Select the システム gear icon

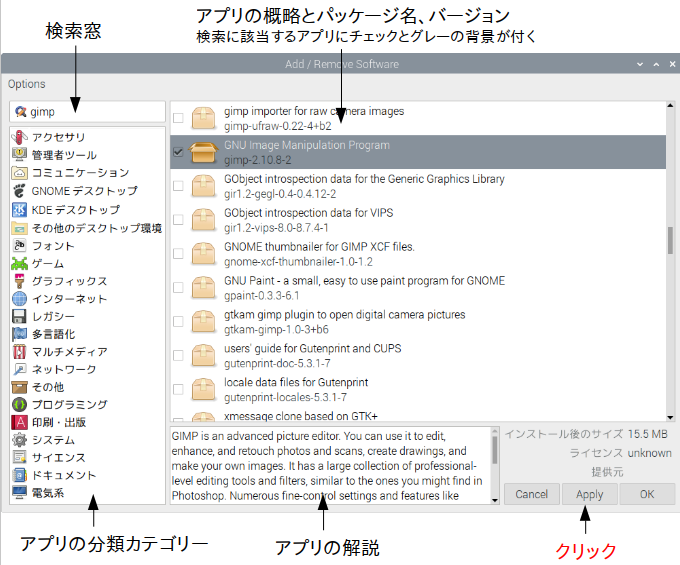coord(20,440)
